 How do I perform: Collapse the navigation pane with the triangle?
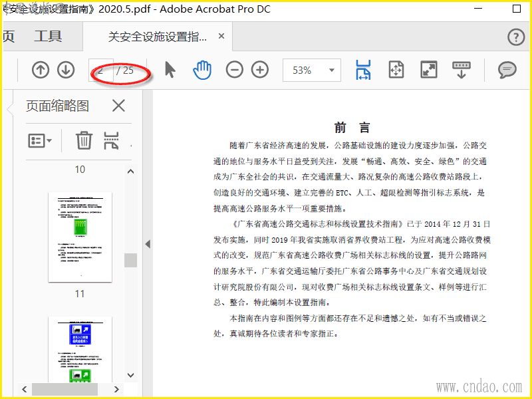click(148, 244)
